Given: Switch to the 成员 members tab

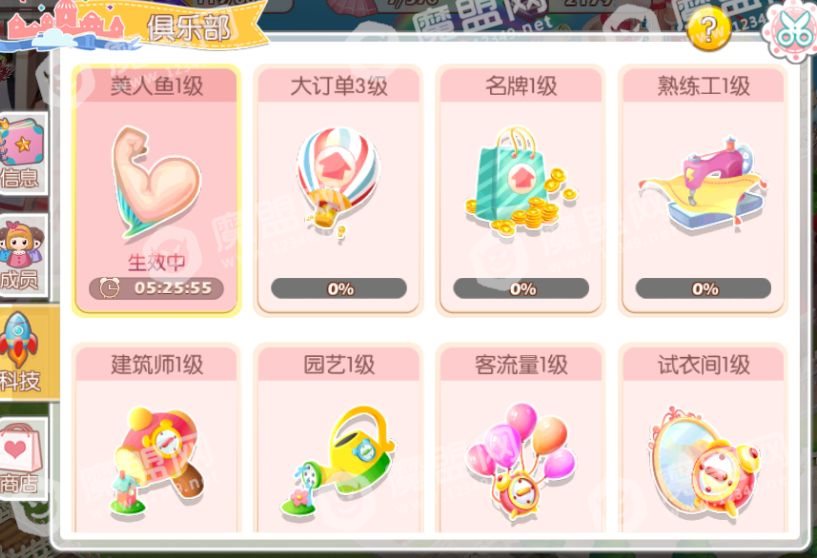Looking at the screenshot, I should 23,255.
